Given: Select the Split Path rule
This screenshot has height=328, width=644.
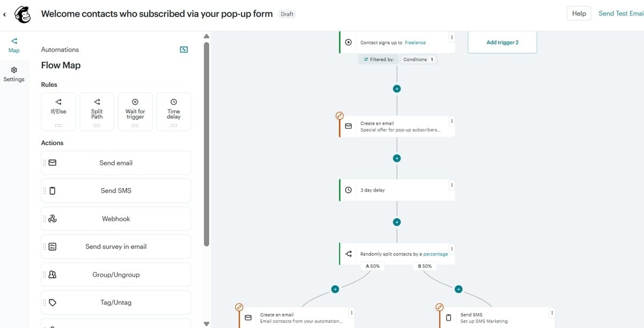Looking at the screenshot, I should click(97, 111).
